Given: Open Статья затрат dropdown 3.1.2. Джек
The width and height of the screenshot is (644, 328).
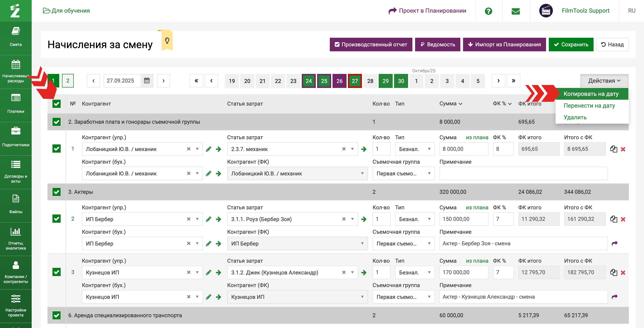Looking at the screenshot, I should tap(352, 273).
